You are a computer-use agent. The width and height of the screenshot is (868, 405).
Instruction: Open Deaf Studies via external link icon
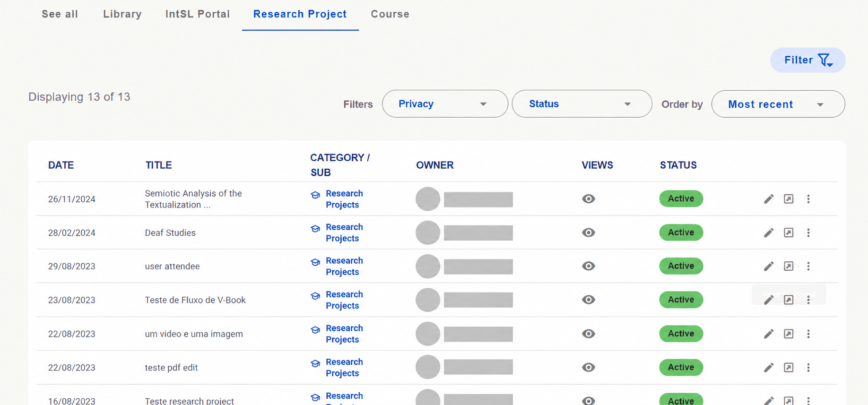pos(789,233)
